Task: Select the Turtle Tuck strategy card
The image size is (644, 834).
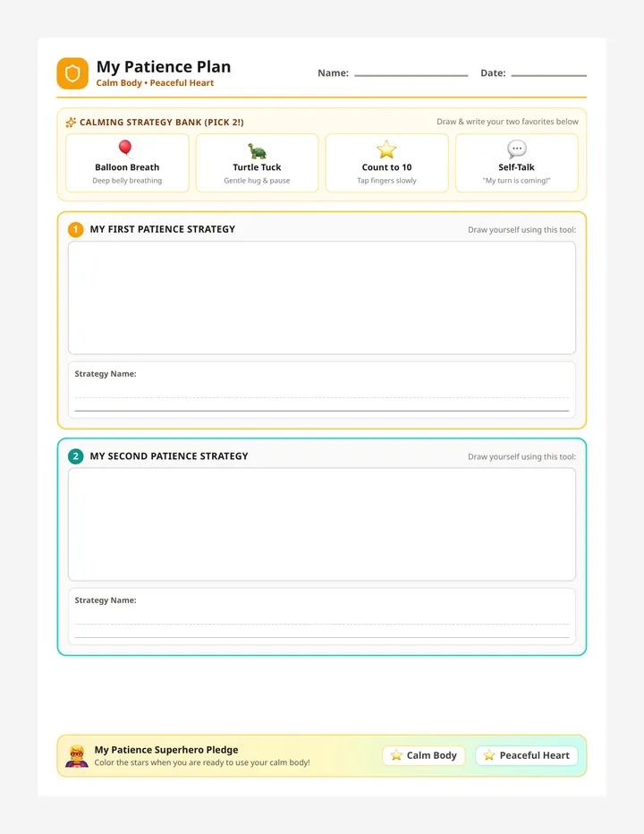Action: [257, 163]
